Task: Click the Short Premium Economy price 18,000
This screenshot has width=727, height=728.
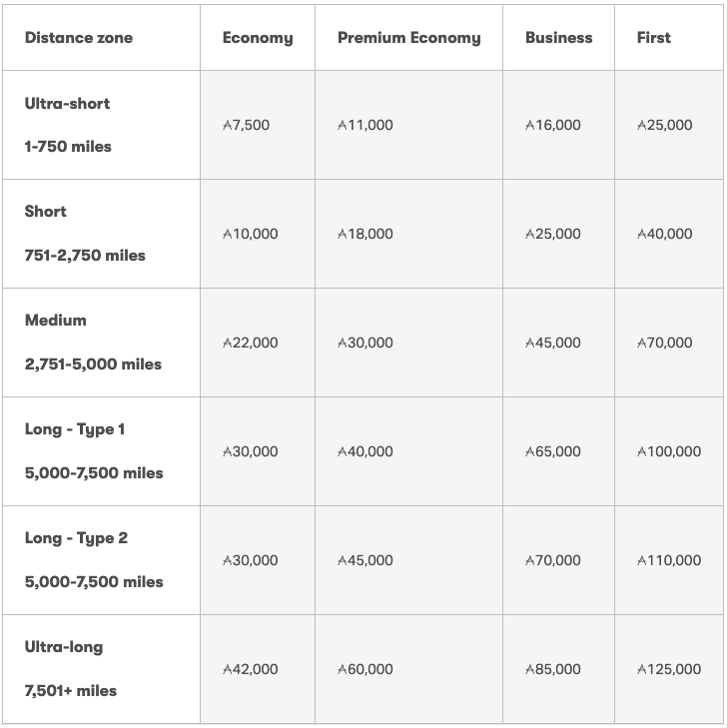Action: coord(365,235)
